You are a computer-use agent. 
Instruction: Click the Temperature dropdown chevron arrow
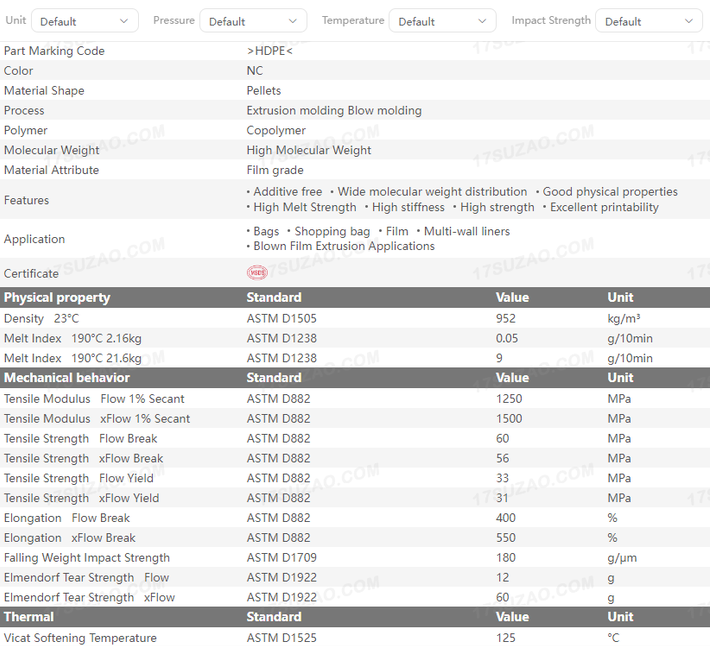[482, 21]
